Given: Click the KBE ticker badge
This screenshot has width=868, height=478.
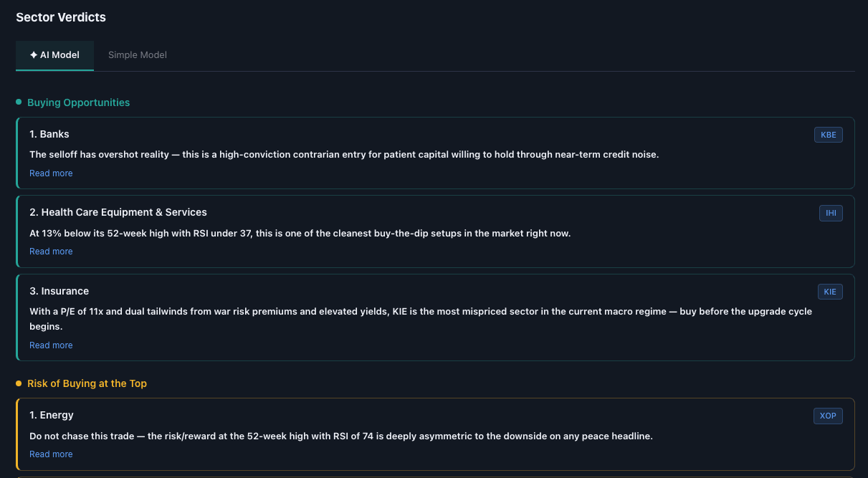Looking at the screenshot, I should (828, 134).
